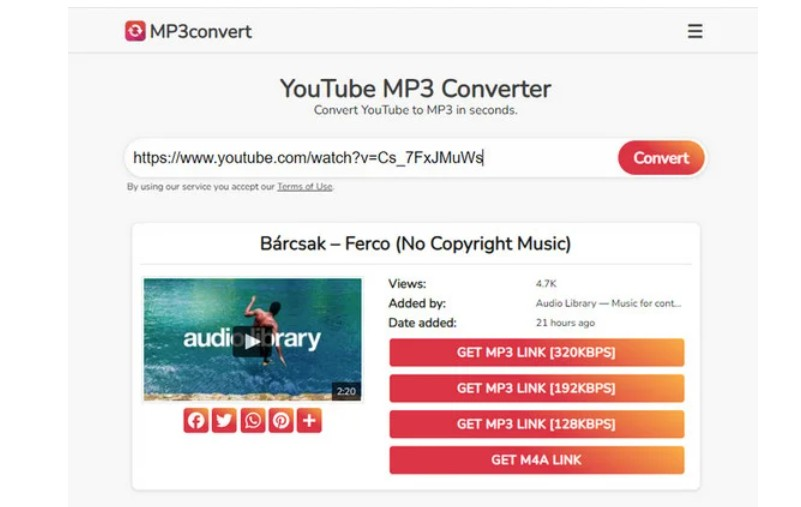Click the YouTube MP3 Converter heading

click(415, 88)
